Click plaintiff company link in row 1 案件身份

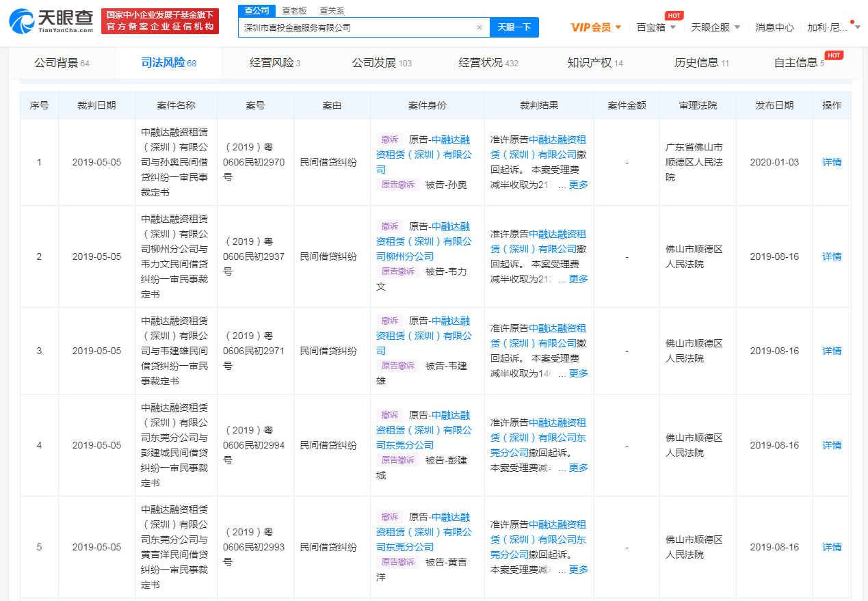pos(424,155)
